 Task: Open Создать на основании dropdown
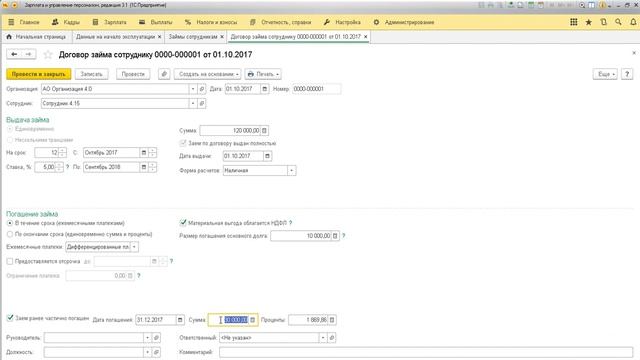click(207, 74)
